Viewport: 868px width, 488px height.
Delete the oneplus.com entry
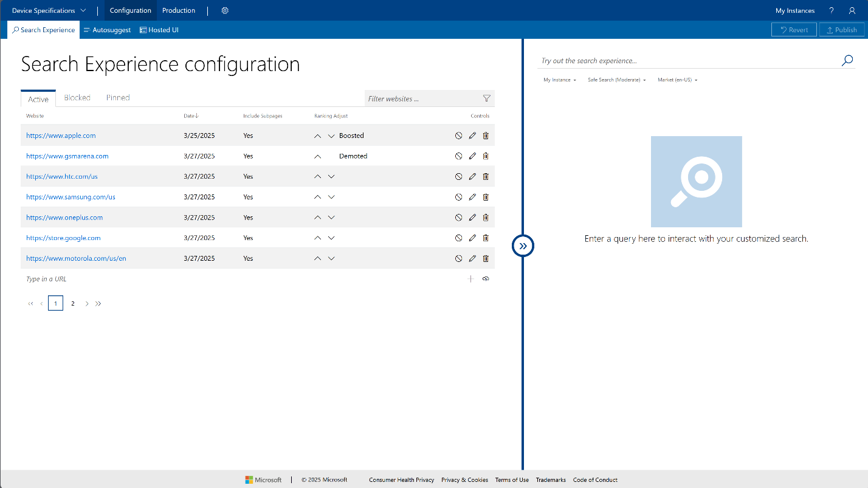486,218
